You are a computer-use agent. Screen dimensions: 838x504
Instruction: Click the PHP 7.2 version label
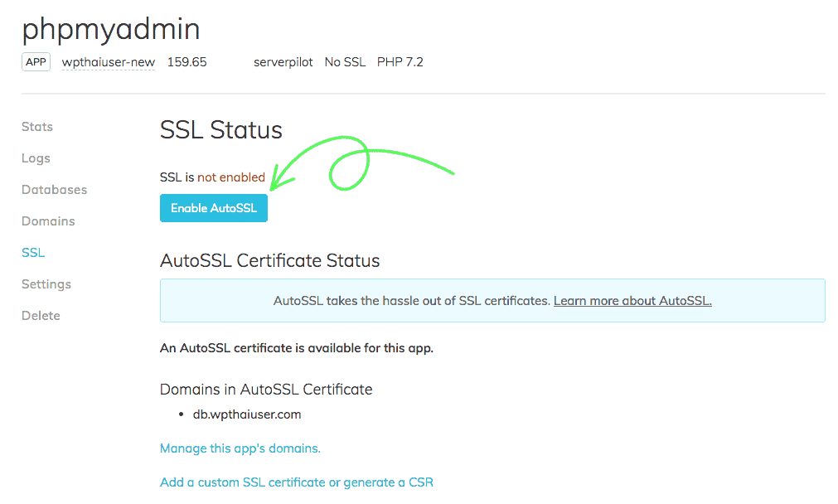[x=400, y=62]
